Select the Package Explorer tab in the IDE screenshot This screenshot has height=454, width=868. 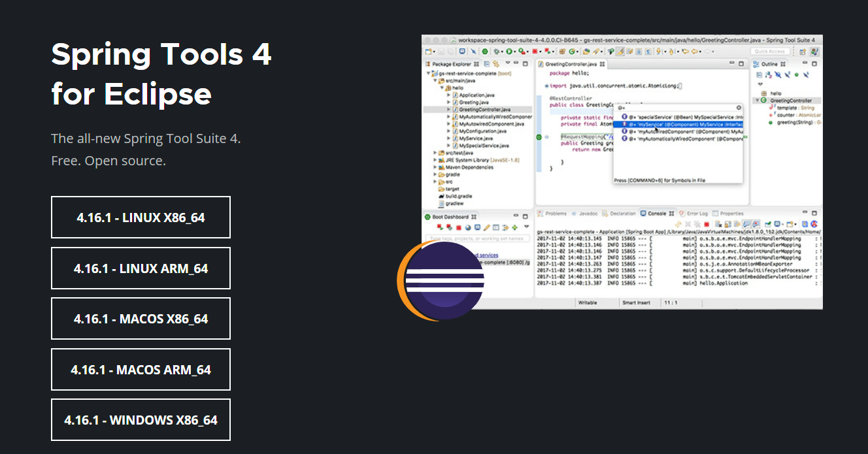pyautogui.click(x=452, y=64)
